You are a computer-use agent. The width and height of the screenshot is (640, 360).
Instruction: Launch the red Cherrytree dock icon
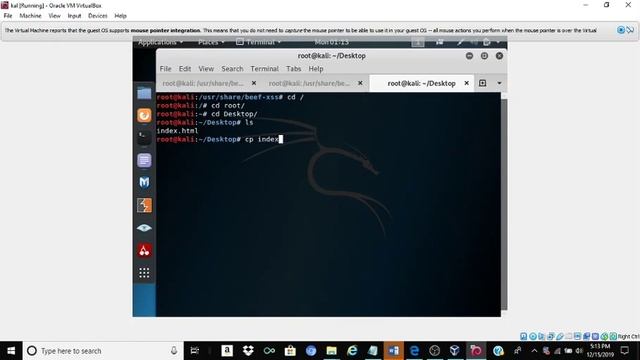[144, 250]
